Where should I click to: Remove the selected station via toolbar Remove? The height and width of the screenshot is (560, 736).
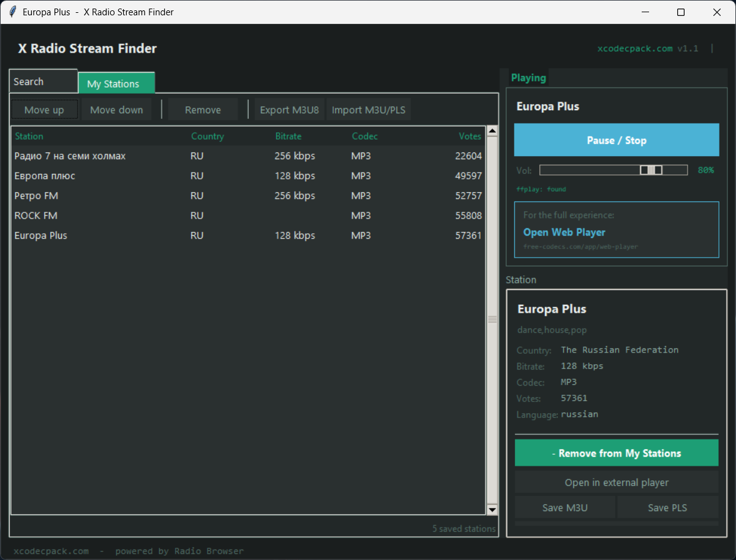(203, 110)
